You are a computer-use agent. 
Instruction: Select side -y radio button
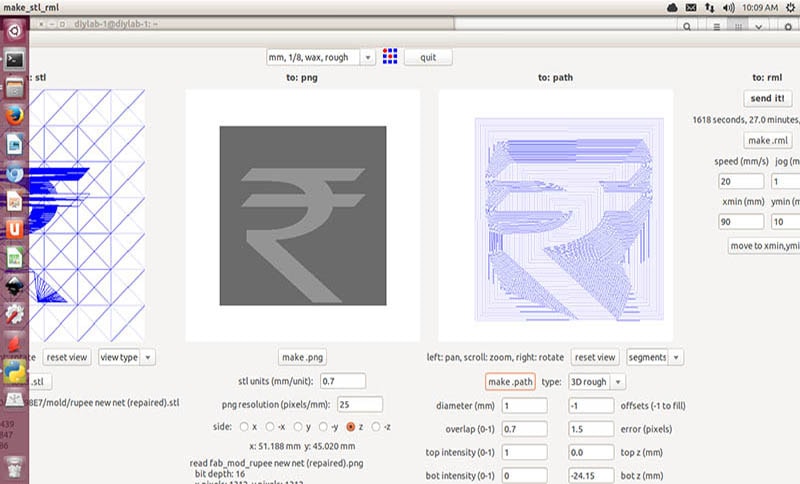coord(323,426)
